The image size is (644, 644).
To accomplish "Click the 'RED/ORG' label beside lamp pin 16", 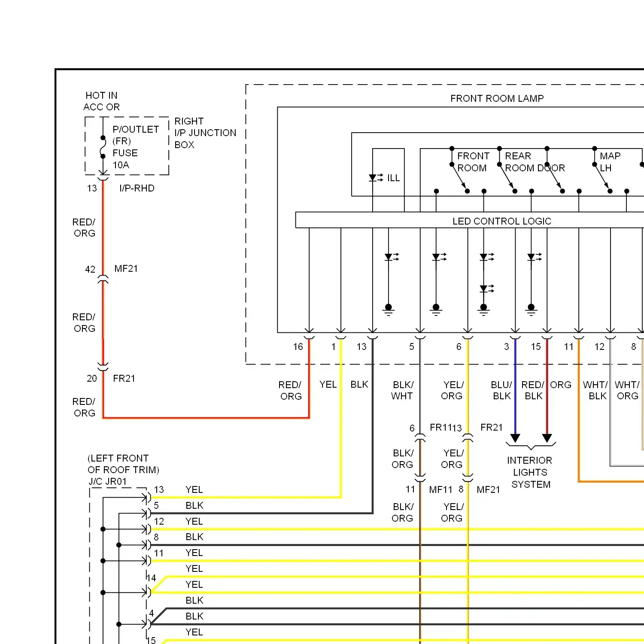I will [x=290, y=390].
